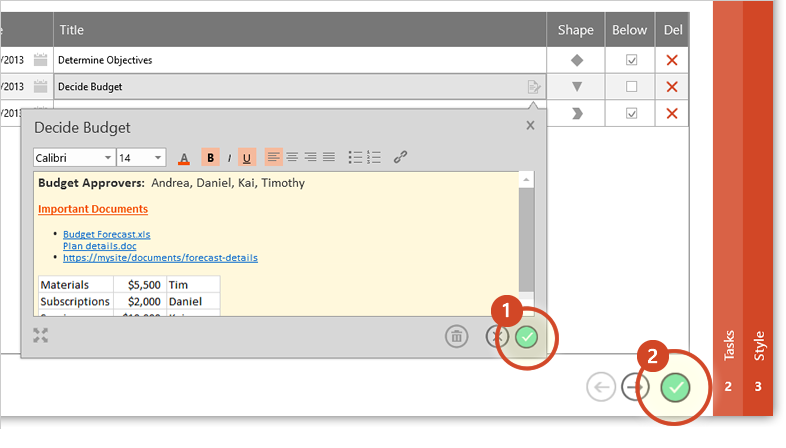Change the triangle shape for Decide Budget

tap(576, 87)
